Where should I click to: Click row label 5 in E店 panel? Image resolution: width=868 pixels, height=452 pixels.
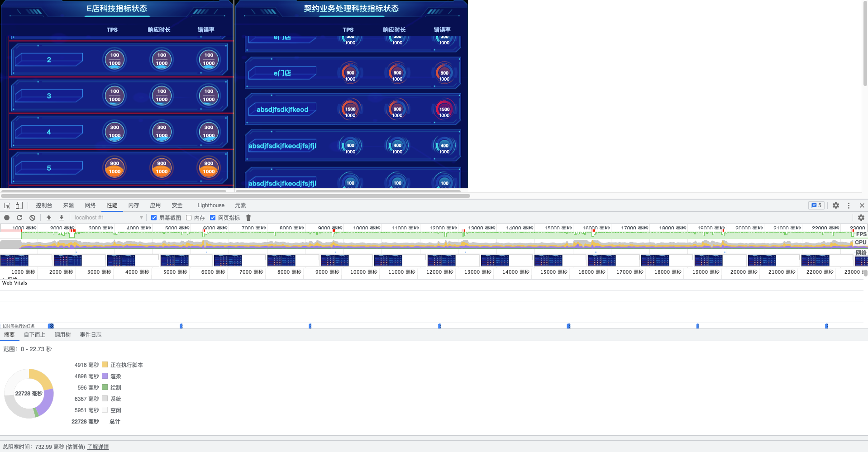tap(49, 168)
